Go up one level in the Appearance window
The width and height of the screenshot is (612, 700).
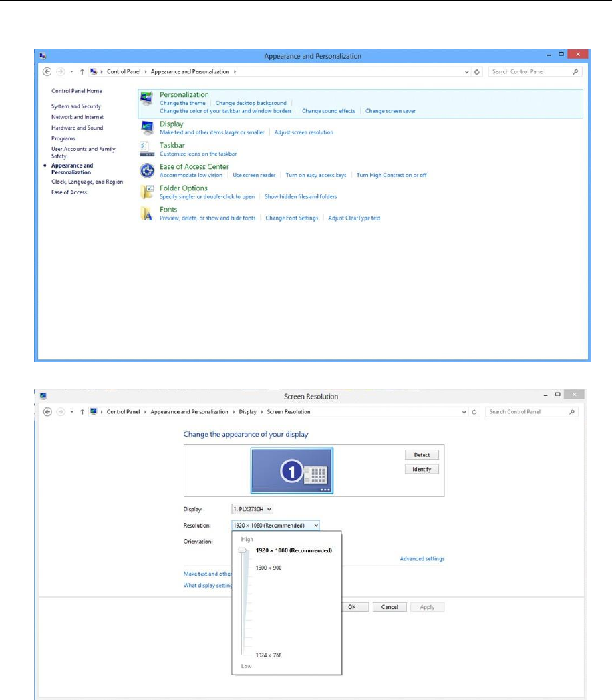click(82, 71)
